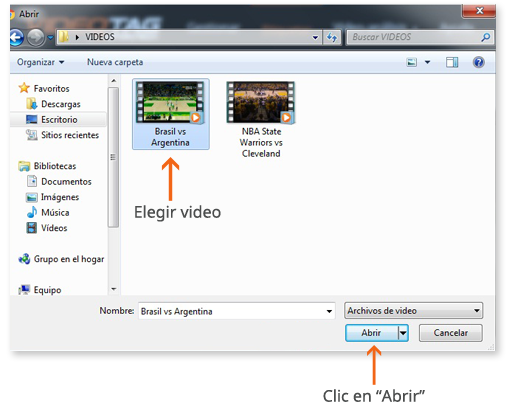Select Escritorio in the sidebar
This screenshot has width=515, height=415.
coord(59,120)
